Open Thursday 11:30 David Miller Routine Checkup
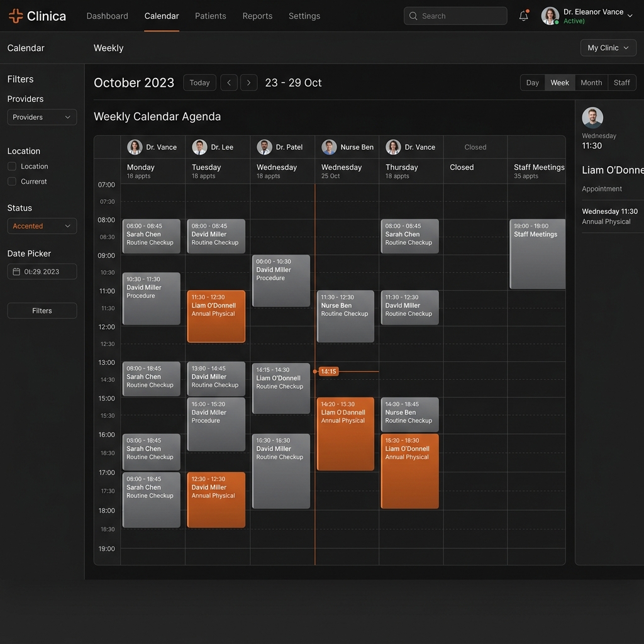 point(409,308)
